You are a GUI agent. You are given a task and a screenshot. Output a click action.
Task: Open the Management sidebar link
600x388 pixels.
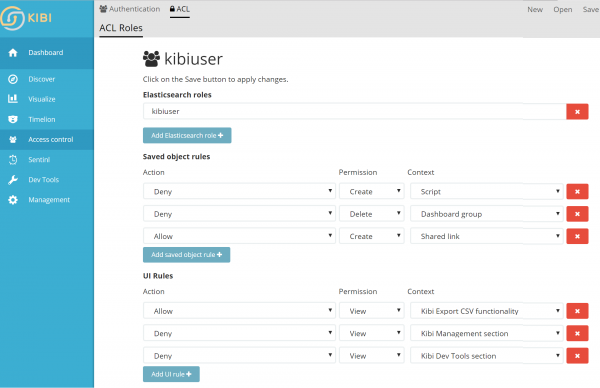pyautogui.click(x=49, y=200)
